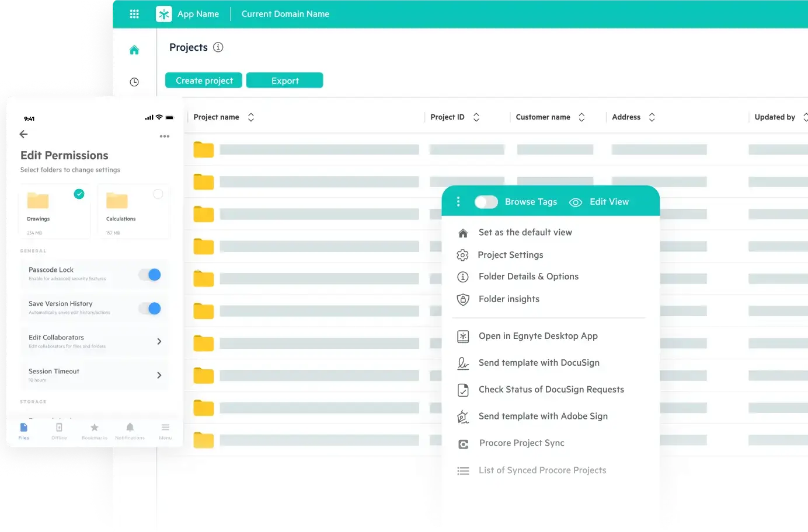Click the Procore Project Sync icon

(x=464, y=444)
